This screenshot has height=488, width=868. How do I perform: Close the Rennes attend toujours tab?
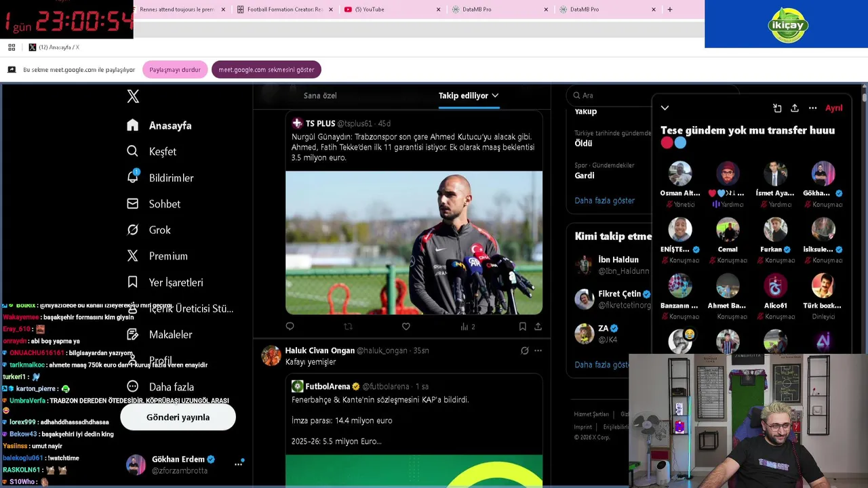click(x=223, y=9)
